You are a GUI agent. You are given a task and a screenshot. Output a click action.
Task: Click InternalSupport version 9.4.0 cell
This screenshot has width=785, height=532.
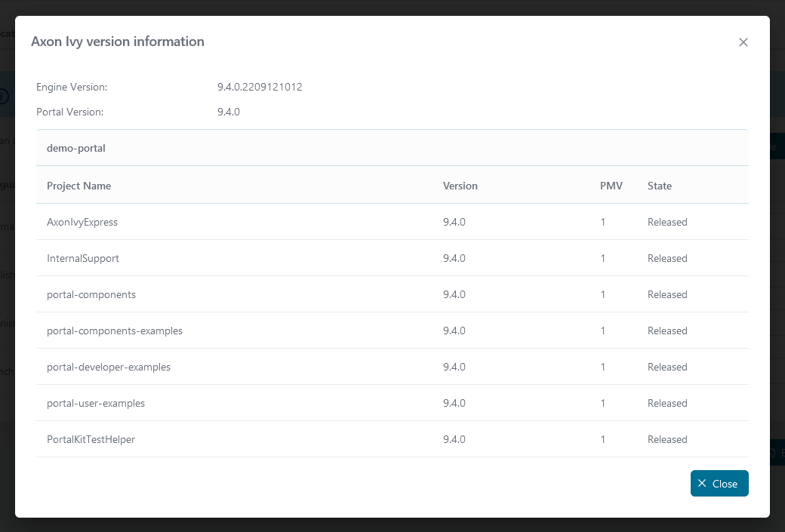454,258
